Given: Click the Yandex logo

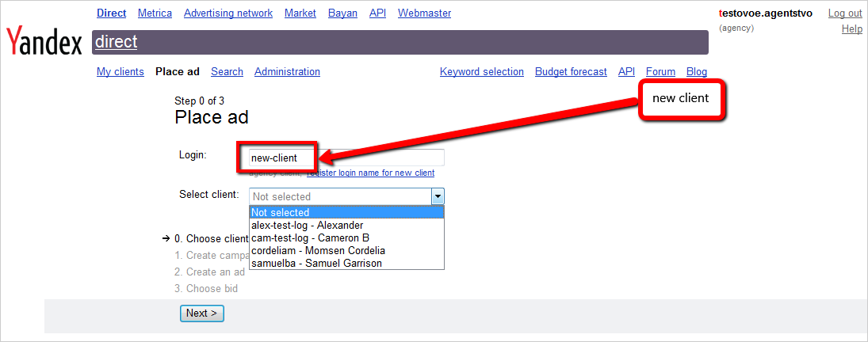Looking at the screenshot, I should click(x=44, y=43).
